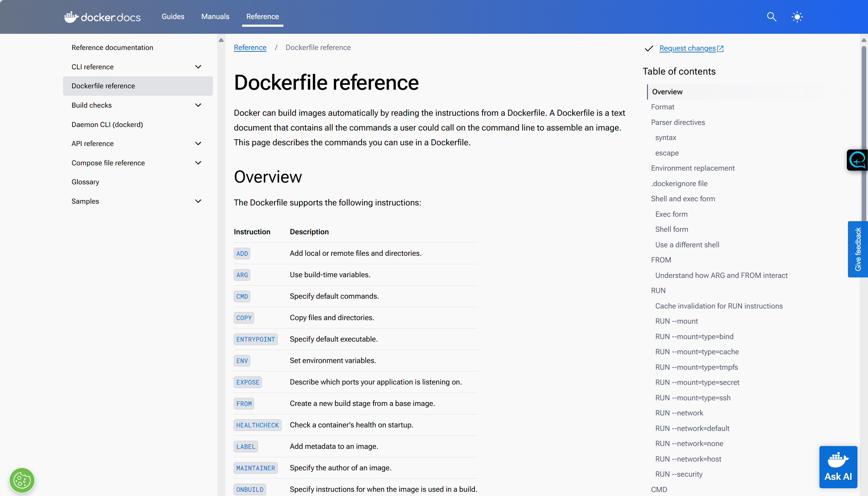Viewport: 868px width, 496px height.
Task: Expand the API reference chevron
Action: pos(198,143)
